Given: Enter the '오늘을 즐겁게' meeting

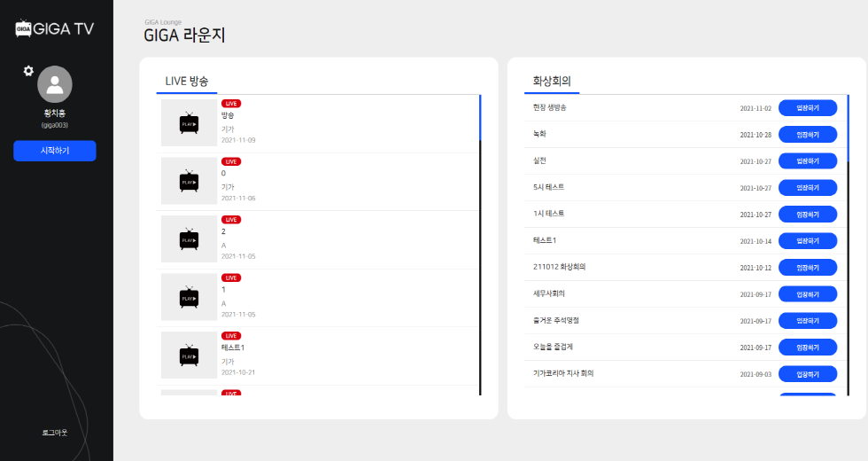Looking at the screenshot, I should [x=808, y=348].
